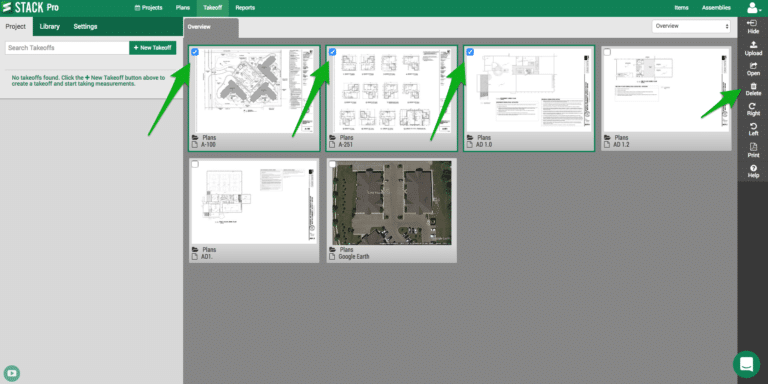Click the folder icon on the A-100 card
768x384 pixels.
tap(195, 138)
